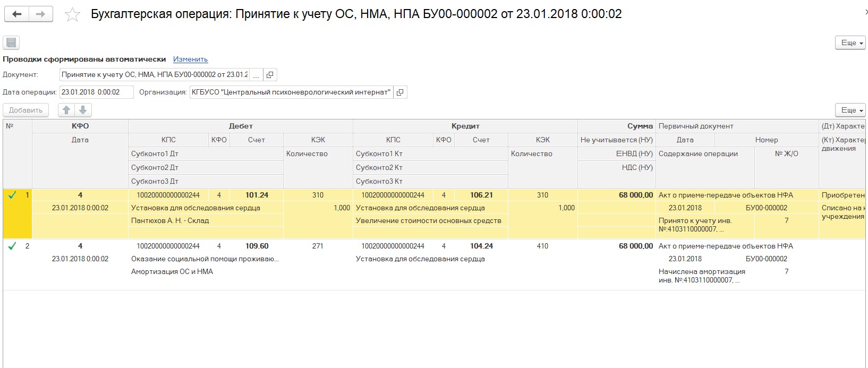Close the form with the X icon
This screenshot has height=368, width=868.
tap(865, 13)
